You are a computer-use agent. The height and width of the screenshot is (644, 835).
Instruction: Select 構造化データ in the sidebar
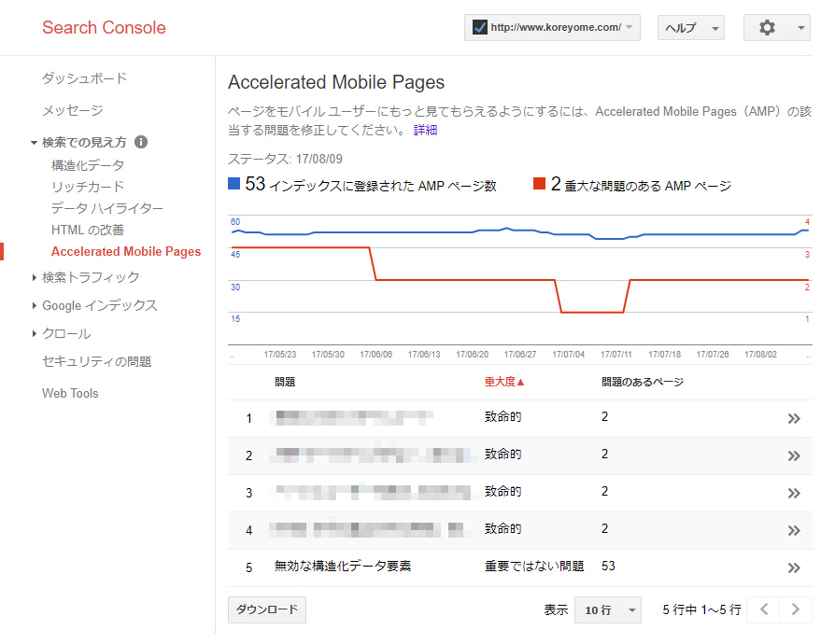pos(88,165)
